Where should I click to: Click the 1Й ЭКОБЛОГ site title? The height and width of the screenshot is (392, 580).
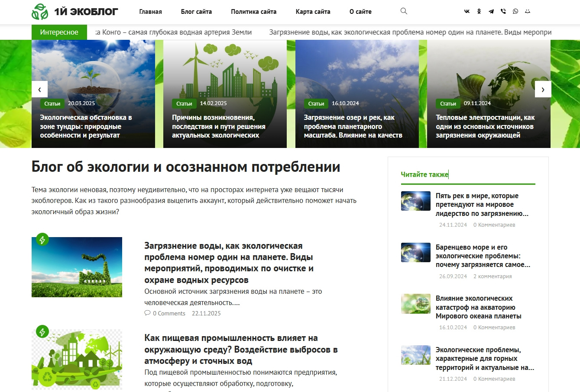(x=86, y=12)
